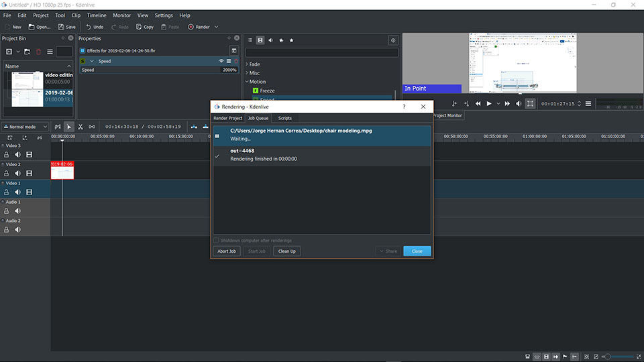This screenshot has width=644, height=362.
Task: Mute the Video 2 track audio
Action: 17,174
